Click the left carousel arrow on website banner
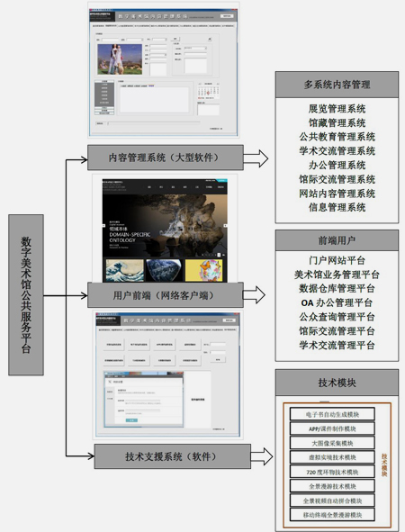This screenshot has height=532, width=405. pos(104,226)
